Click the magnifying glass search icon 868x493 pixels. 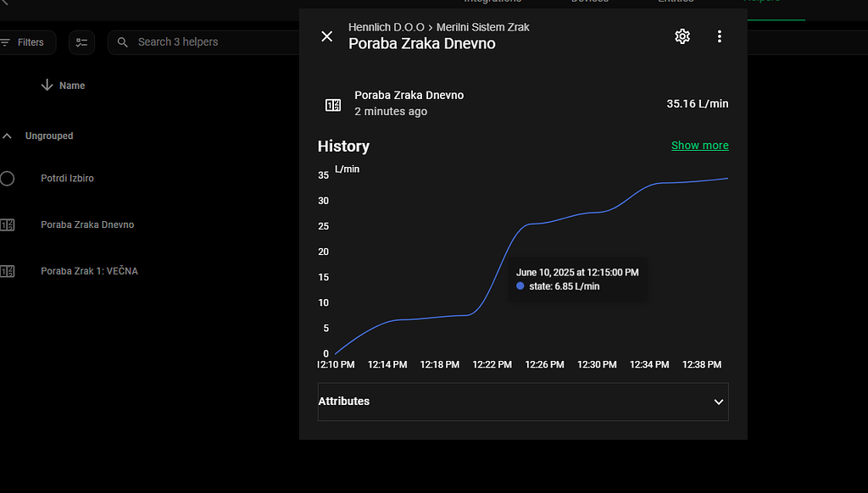point(122,42)
